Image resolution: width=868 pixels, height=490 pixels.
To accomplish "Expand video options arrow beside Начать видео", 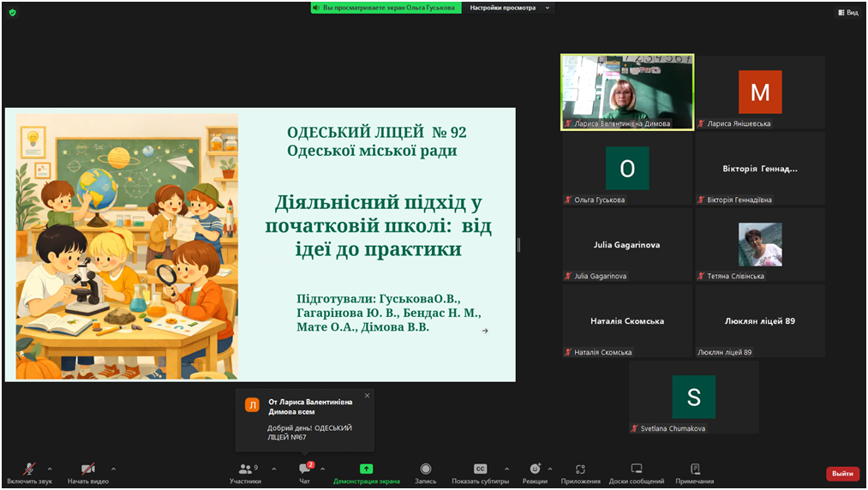I will 113,469.
